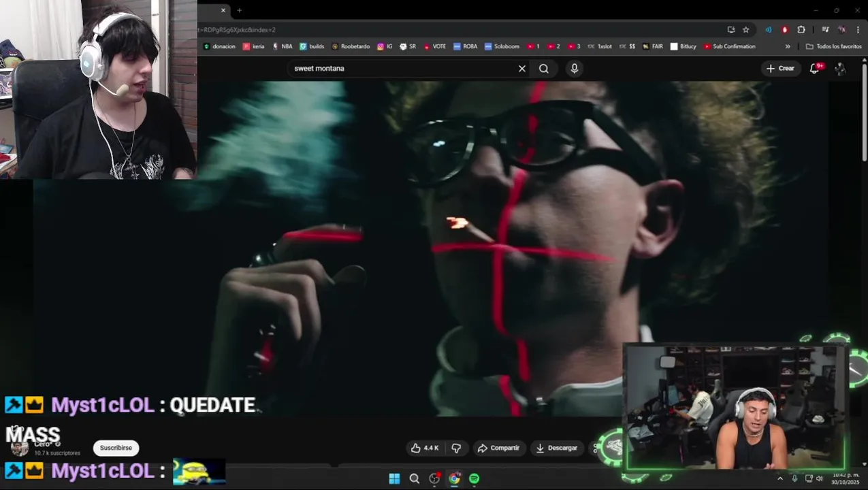868x490 pixels.
Task: Open the Chrome profile avatar
Action: coord(842,30)
